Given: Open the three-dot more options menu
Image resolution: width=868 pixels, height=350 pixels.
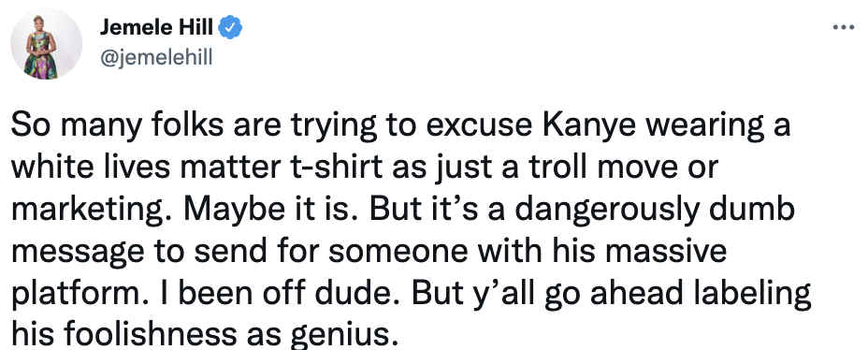Looking at the screenshot, I should (844, 27).
